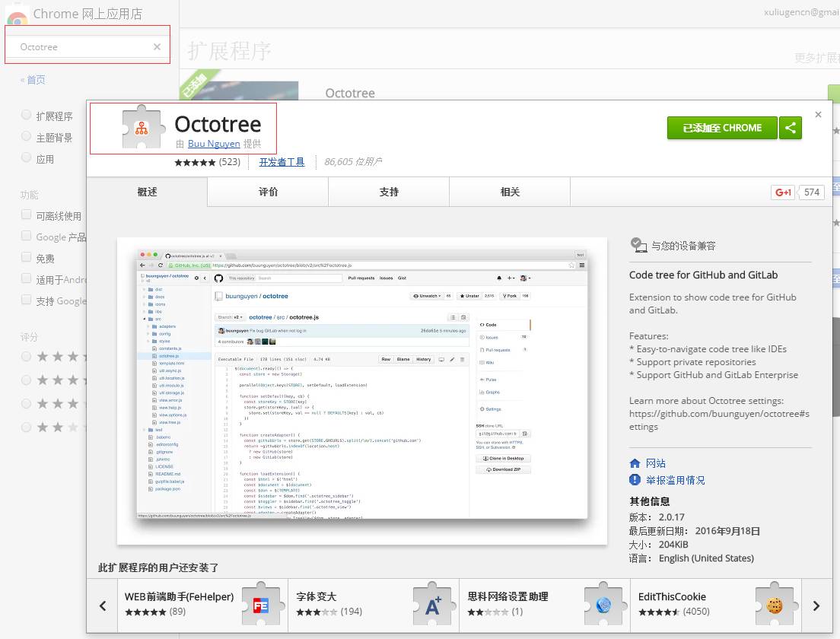Click the Octotree title in the dialog header

(218, 124)
